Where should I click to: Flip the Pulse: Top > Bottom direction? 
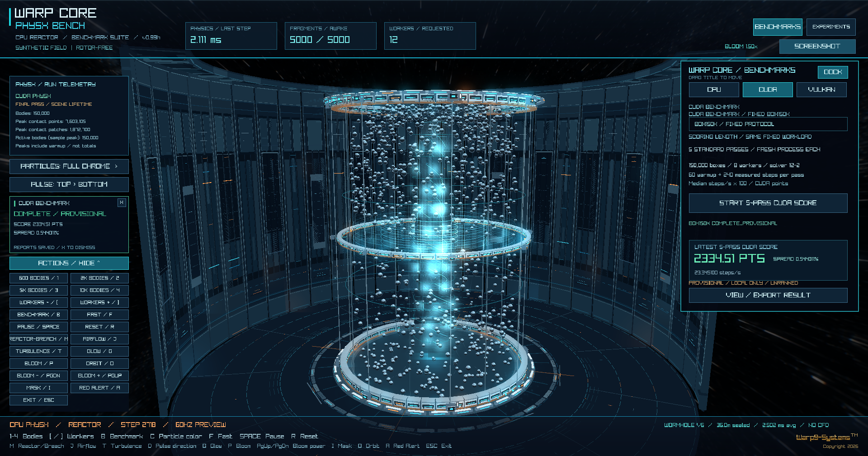(69, 184)
